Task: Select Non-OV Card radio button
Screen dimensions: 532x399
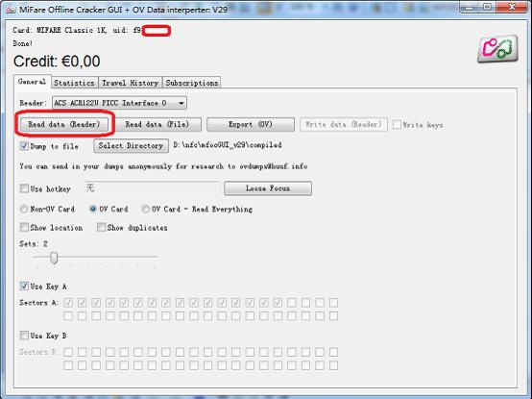Action: point(24,209)
